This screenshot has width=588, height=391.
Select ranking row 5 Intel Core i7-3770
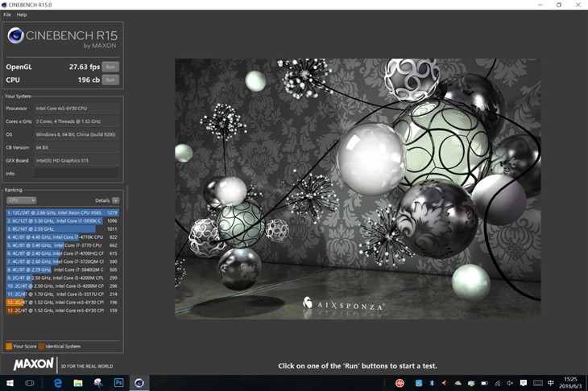point(62,245)
